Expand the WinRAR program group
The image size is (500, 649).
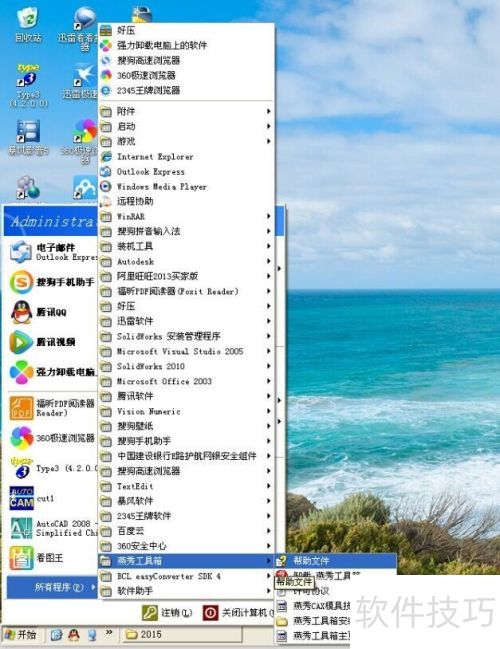pyautogui.click(x=187, y=216)
